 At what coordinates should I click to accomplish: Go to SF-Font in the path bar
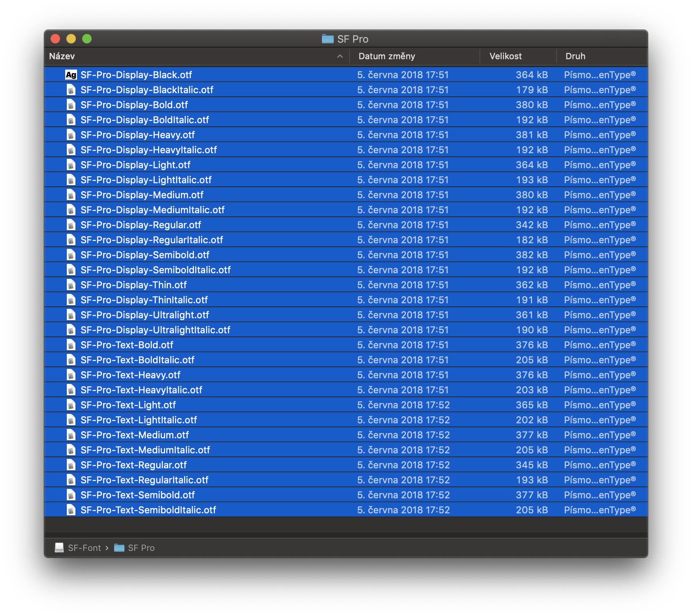pos(85,548)
